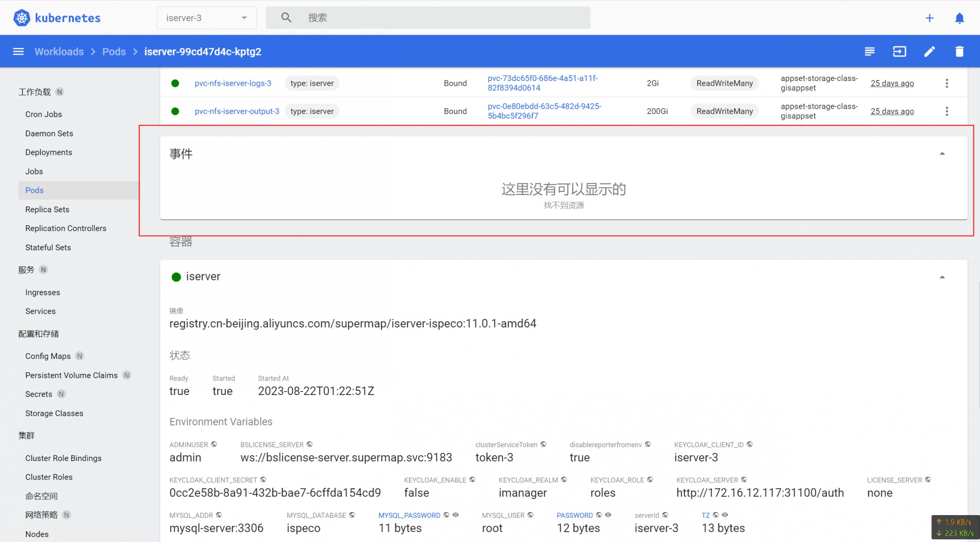Open Cluster Roles in sidebar
The height and width of the screenshot is (542, 980).
pos(49,477)
